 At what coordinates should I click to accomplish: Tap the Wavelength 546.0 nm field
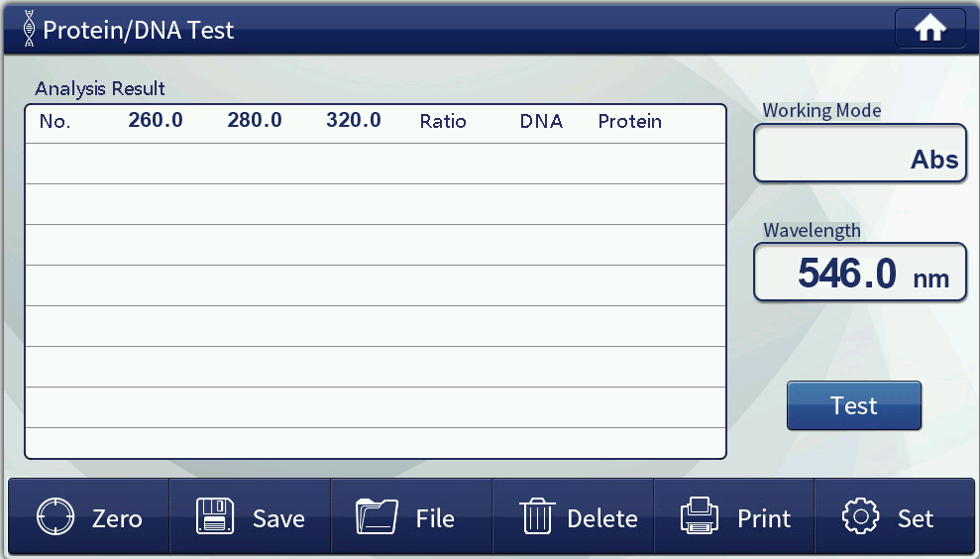coord(859,273)
